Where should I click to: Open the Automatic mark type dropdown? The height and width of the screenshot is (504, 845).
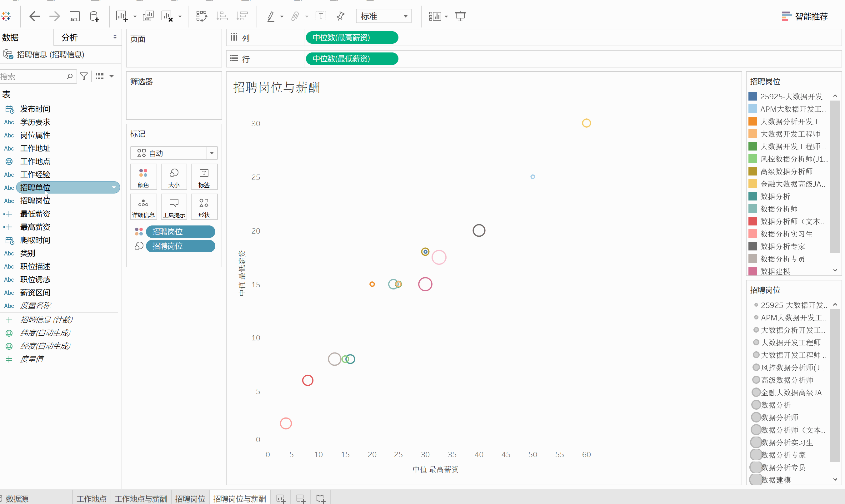(212, 153)
